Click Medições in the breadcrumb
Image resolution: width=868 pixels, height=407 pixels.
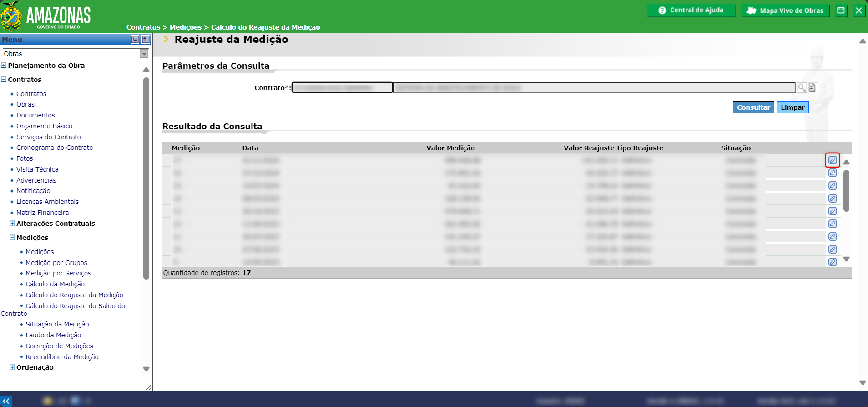point(186,27)
